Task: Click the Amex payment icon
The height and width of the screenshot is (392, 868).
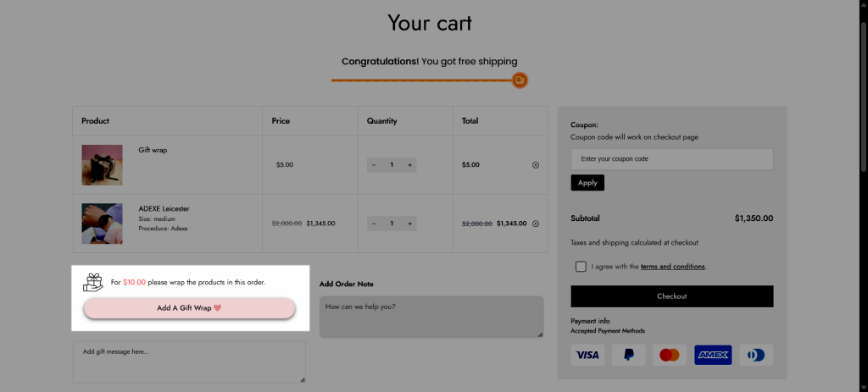Action: pos(713,355)
